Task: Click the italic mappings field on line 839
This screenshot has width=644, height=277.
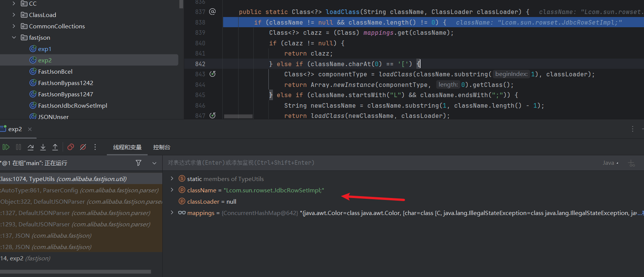Action: click(378, 33)
